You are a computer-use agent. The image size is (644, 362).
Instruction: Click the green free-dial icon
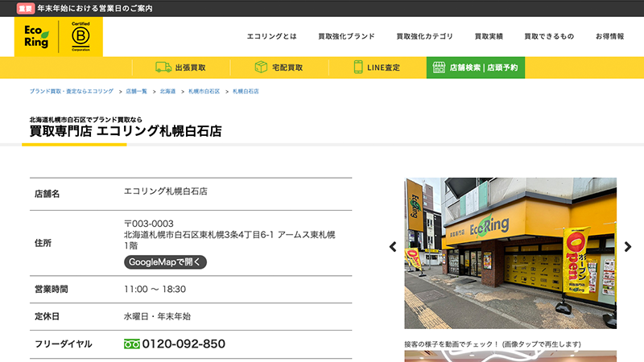tap(132, 344)
